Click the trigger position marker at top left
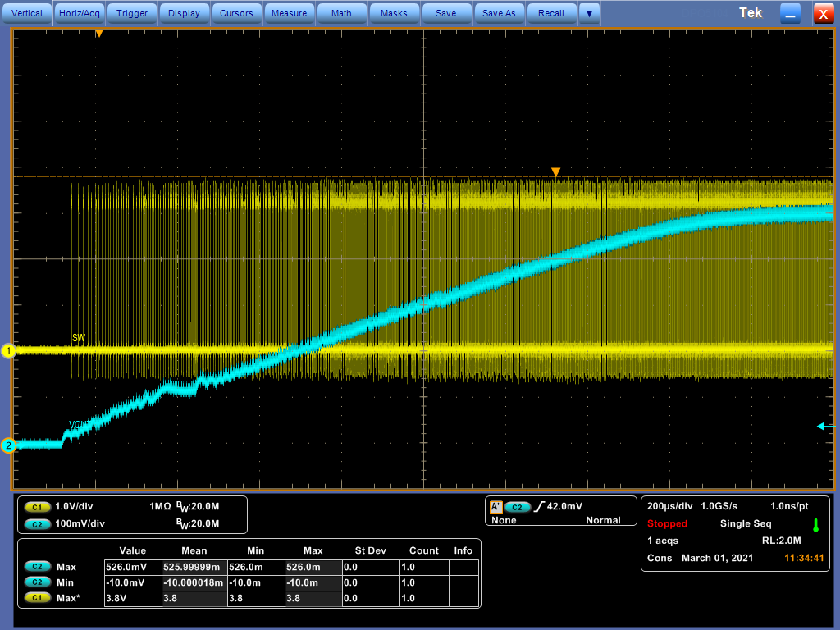Image resolution: width=840 pixels, height=630 pixels. (x=99, y=34)
